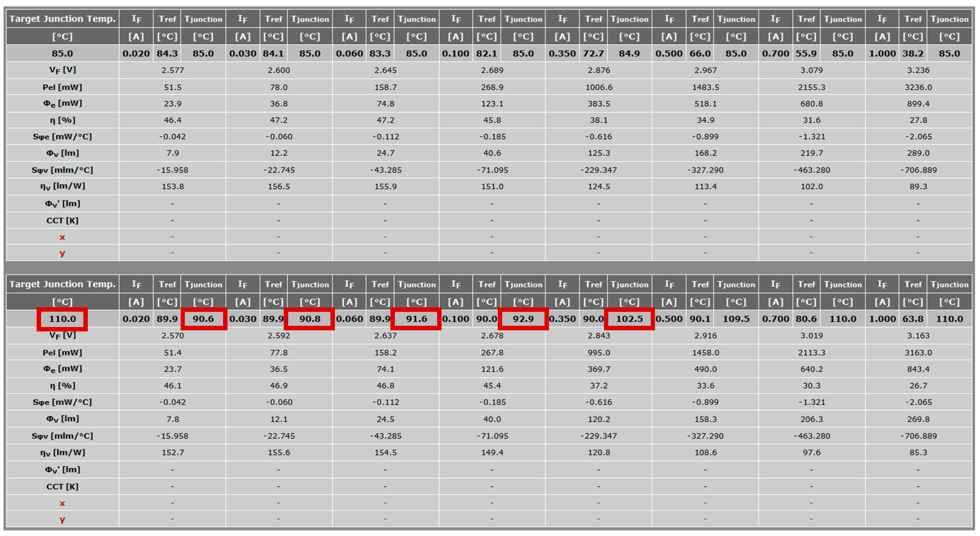Click the red y label in bottom table

click(62, 519)
